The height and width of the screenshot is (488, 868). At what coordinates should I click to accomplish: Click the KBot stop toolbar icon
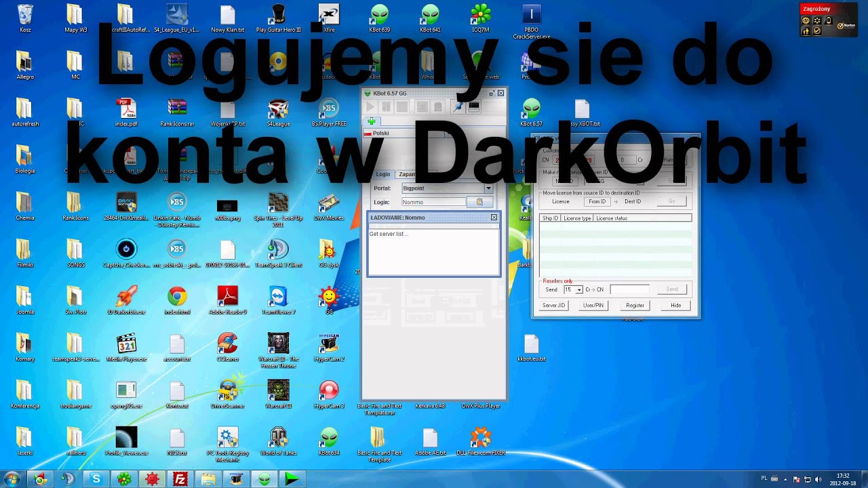point(402,107)
